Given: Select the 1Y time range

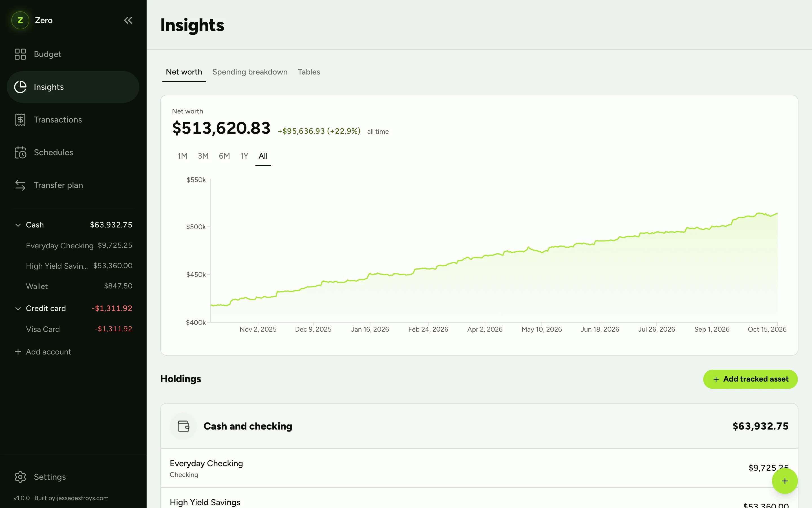Looking at the screenshot, I should tap(244, 156).
